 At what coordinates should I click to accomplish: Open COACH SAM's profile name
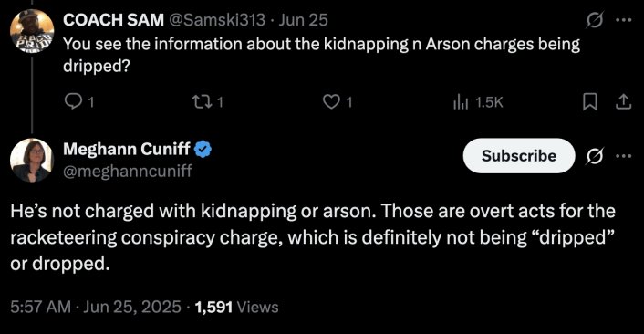click(113, 20)
